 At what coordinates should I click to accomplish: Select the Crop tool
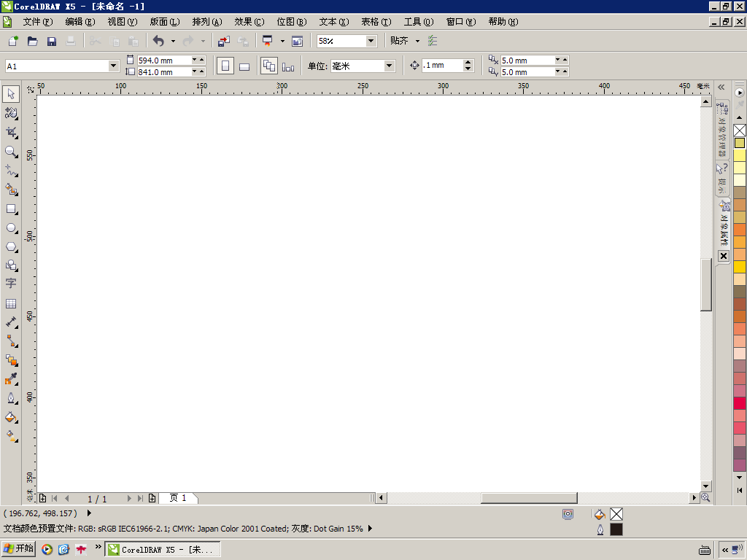point(11,133)
